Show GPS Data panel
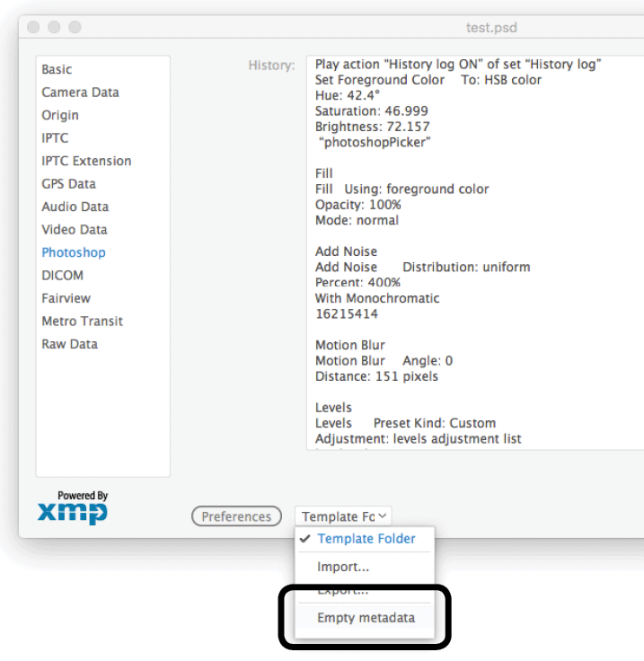Screen dimensions: 644x661 point(68,184)
